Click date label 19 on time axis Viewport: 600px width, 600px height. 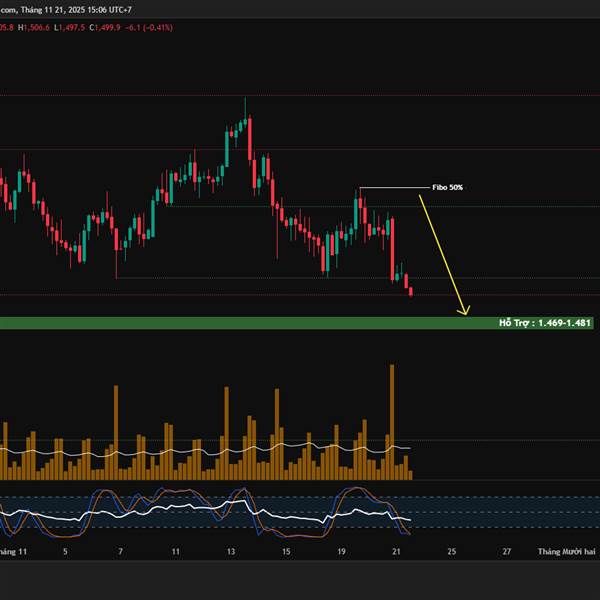click(x=341, y=551)
